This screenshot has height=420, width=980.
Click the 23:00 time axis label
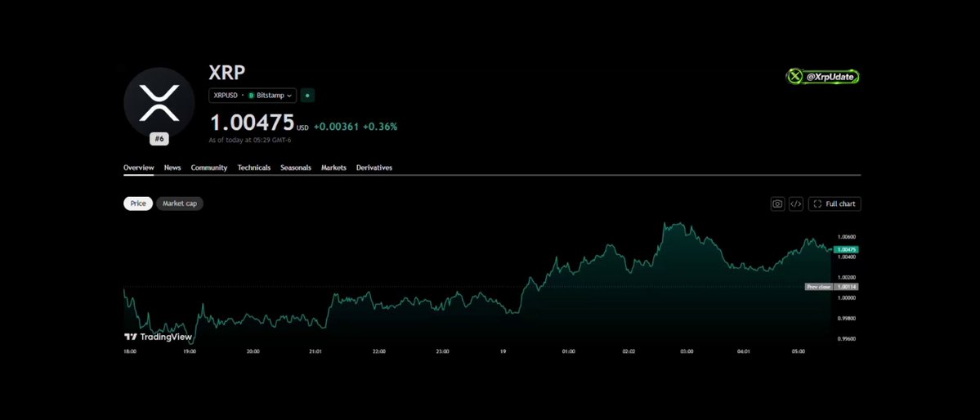point(442,351)
